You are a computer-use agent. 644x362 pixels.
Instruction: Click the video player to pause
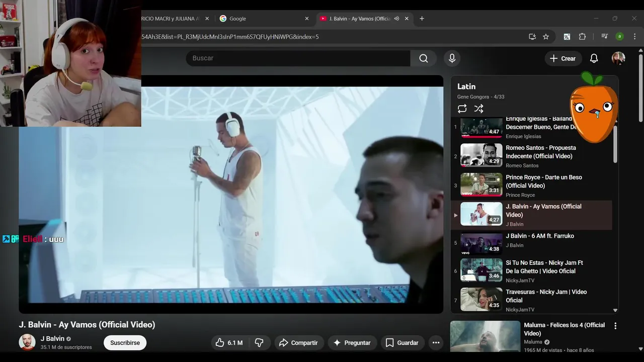pyautogui.click(x=231, y=194)
